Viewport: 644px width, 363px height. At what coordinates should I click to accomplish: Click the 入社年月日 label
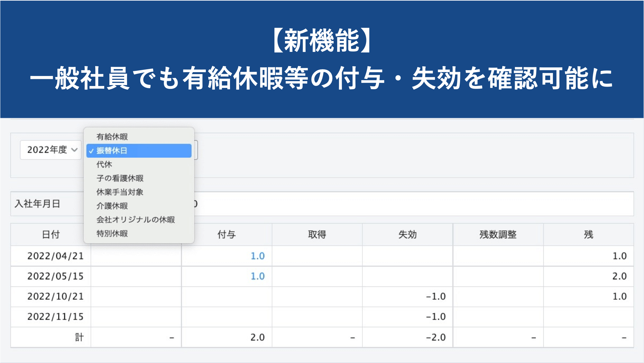click(x=37, y=204)
